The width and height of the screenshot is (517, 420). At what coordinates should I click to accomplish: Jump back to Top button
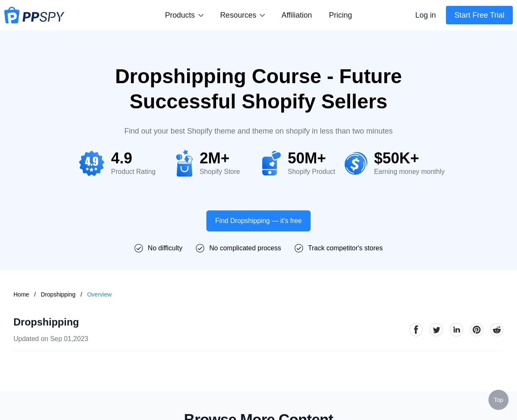click(x=499, y=400)
